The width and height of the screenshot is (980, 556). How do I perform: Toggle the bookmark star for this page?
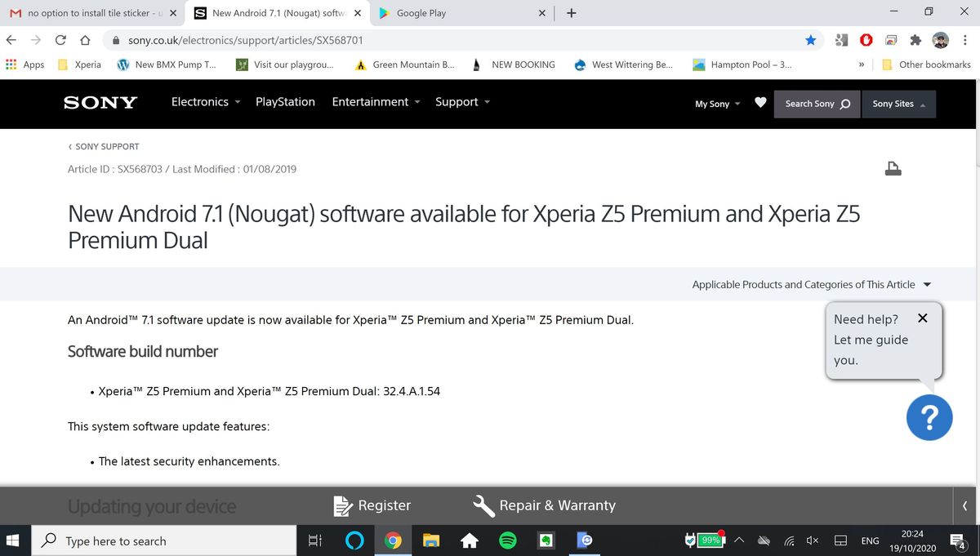coord(810,39)
